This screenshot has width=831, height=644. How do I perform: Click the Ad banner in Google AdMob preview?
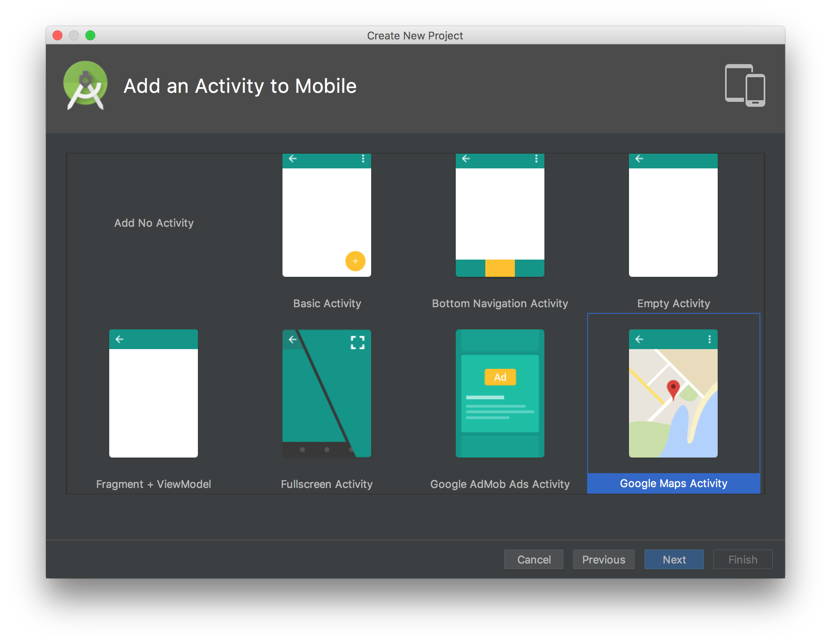point(499,377)
